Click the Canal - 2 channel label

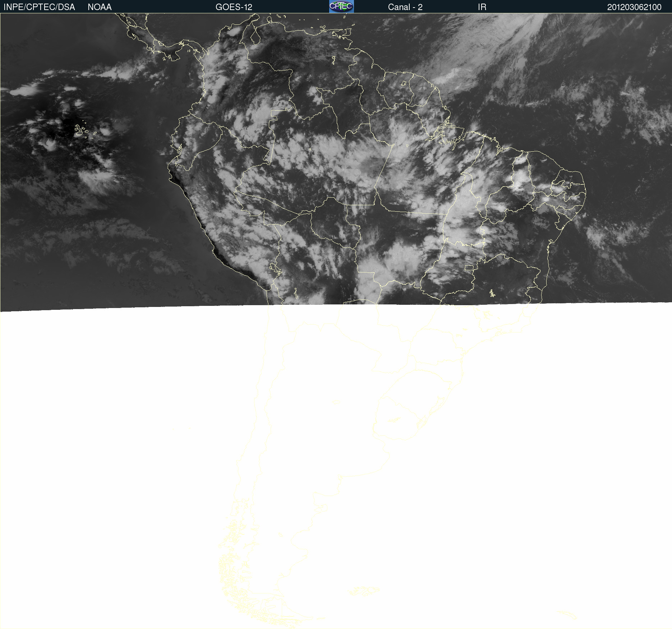pyautogui.click(x=405, y=7)
